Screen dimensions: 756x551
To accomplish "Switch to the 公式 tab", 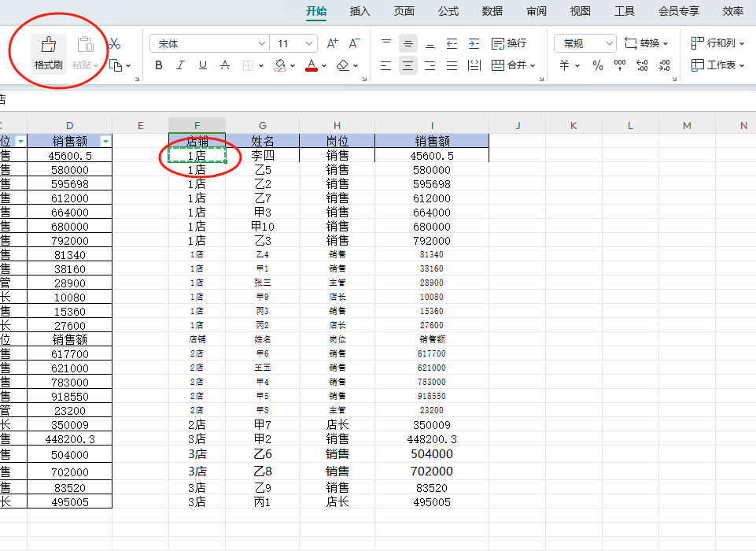I will click(x=448, y=11).
